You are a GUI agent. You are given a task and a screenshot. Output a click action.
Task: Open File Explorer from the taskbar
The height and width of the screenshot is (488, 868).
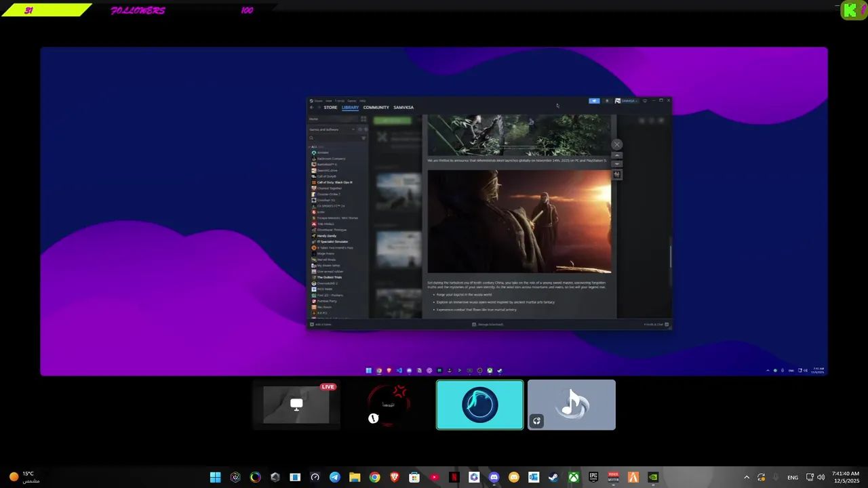tap(355, 477)
